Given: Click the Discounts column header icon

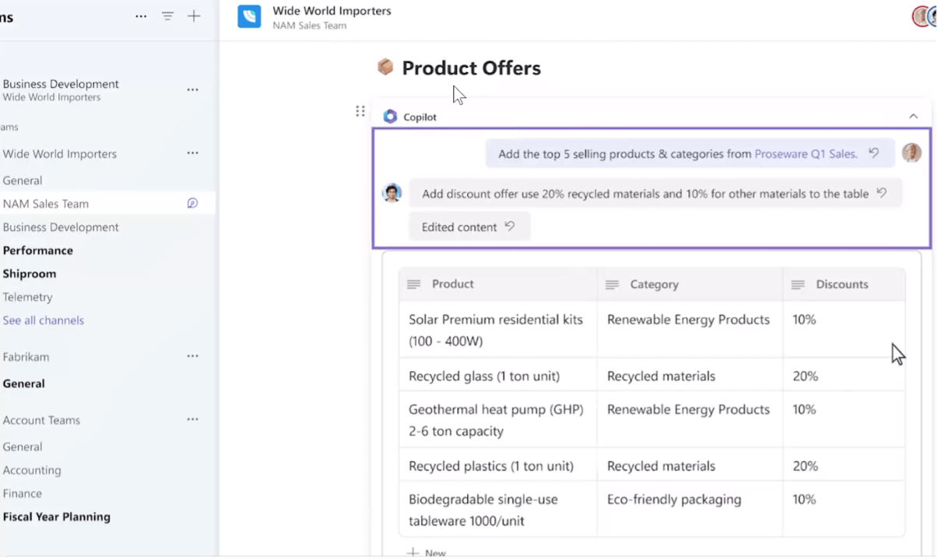Looking at the screenshot, I should 797,284.
